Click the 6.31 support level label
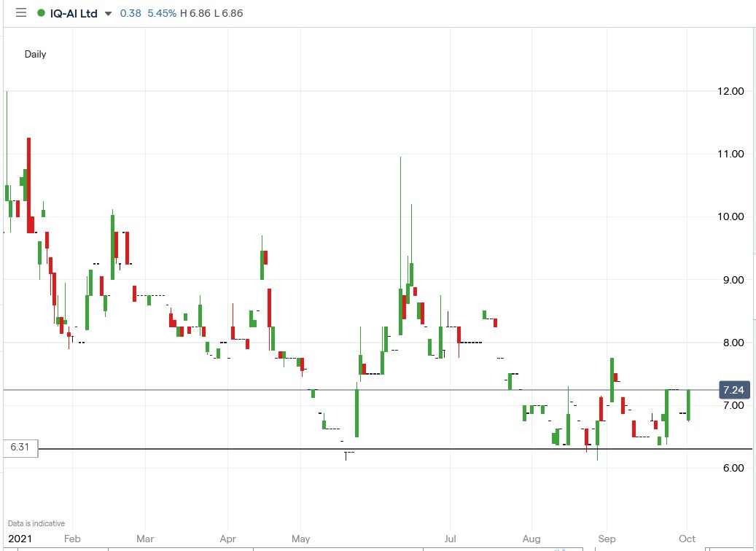 [18, 448]
